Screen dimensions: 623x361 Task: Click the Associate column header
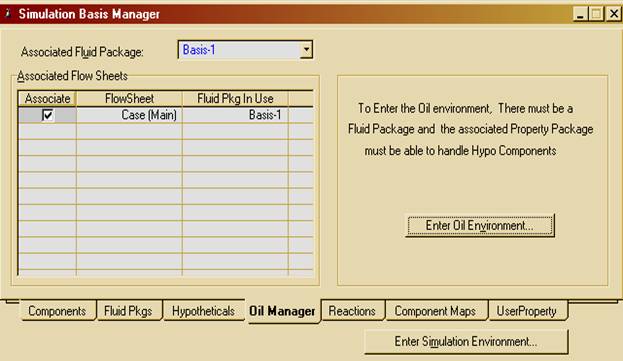coord(47,98)
